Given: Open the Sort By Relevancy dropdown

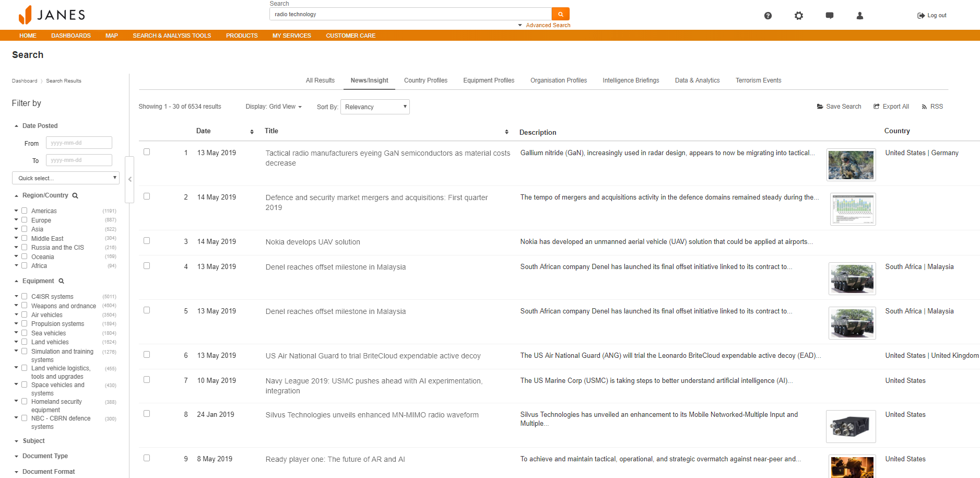Looking at the screenshot, I should click(375, 107).
